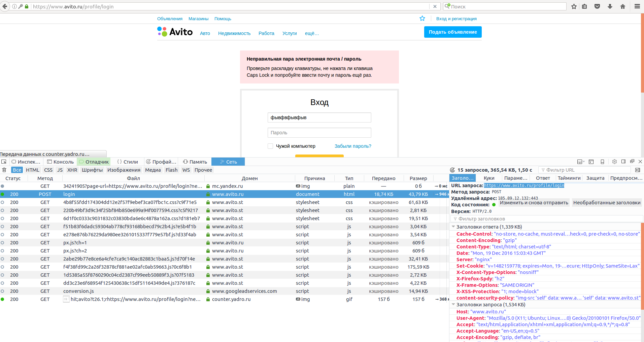Image resolution: width=644 pixels, height=342 pixels.
Task: Click the performance analysis stopwatch icon
Action: pos(452,170)
